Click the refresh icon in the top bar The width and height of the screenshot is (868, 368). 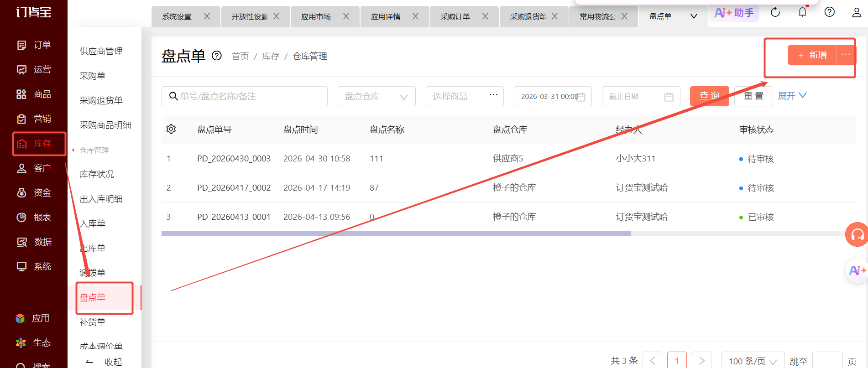tap(775, 12)
